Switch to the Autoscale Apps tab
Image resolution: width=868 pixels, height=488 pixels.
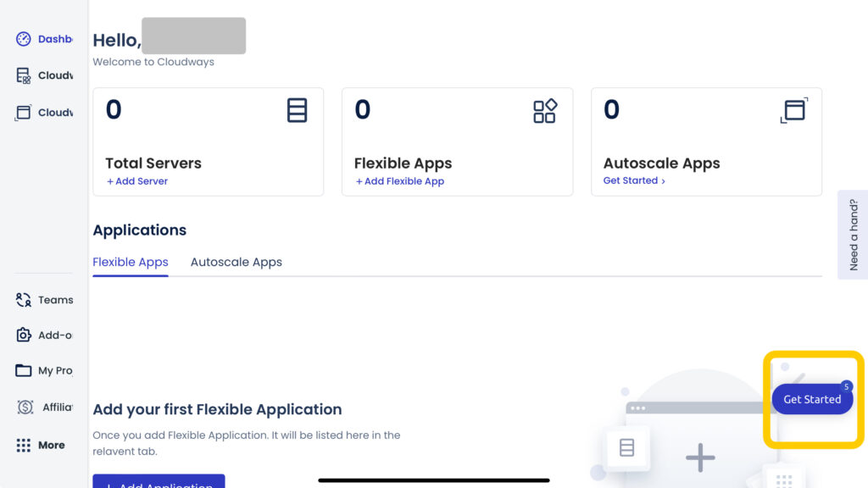[236, 263]
